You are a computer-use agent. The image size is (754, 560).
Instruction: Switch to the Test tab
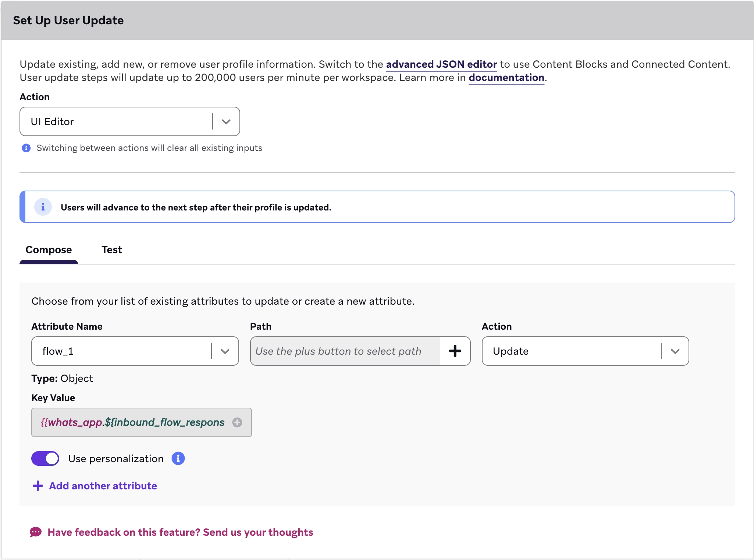pos(112,249)
